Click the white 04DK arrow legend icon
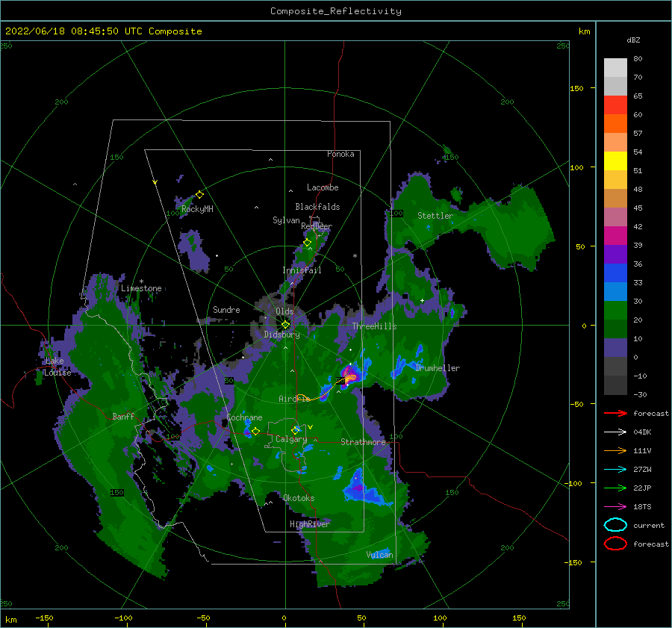This screenshot has width=672, height=628. pos(615,432)
